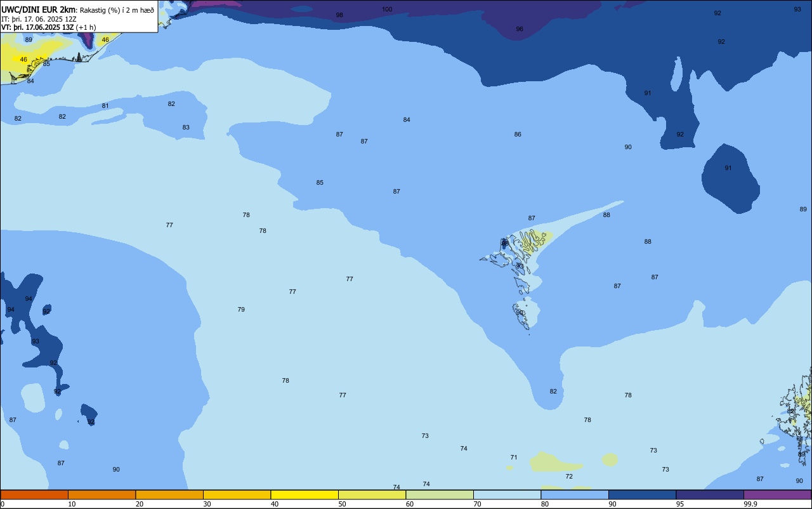Click the '72' value beside the green patch
This screenshot has width=812, height=509.
coord(569,477)
